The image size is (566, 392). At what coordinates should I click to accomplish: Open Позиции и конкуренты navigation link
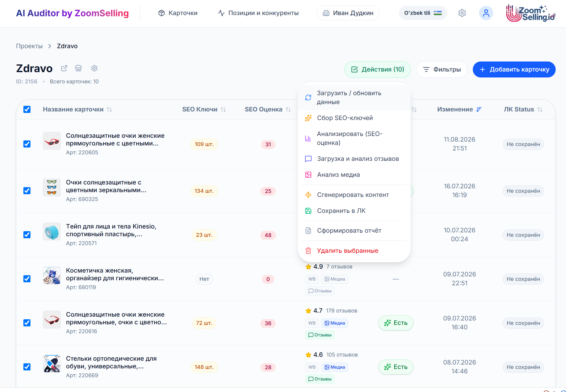click(x=258, y=13)
